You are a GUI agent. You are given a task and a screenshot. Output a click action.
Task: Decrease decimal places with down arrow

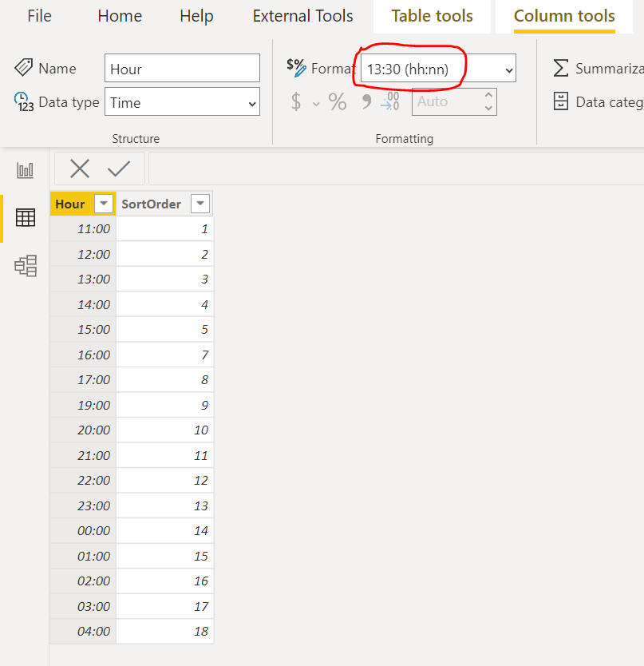tap(488, 108)
